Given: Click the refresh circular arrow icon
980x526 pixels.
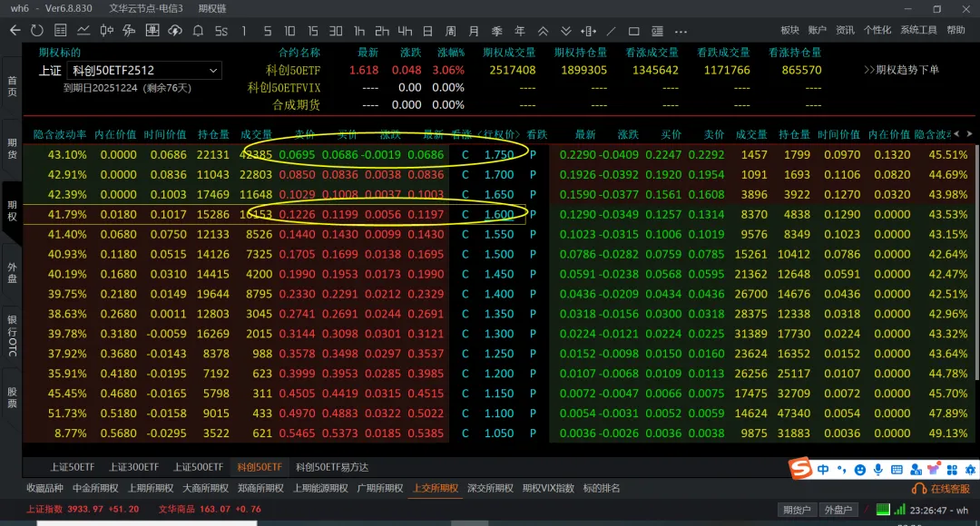Looking at the screenshot, I should click(x=37, y=30).
